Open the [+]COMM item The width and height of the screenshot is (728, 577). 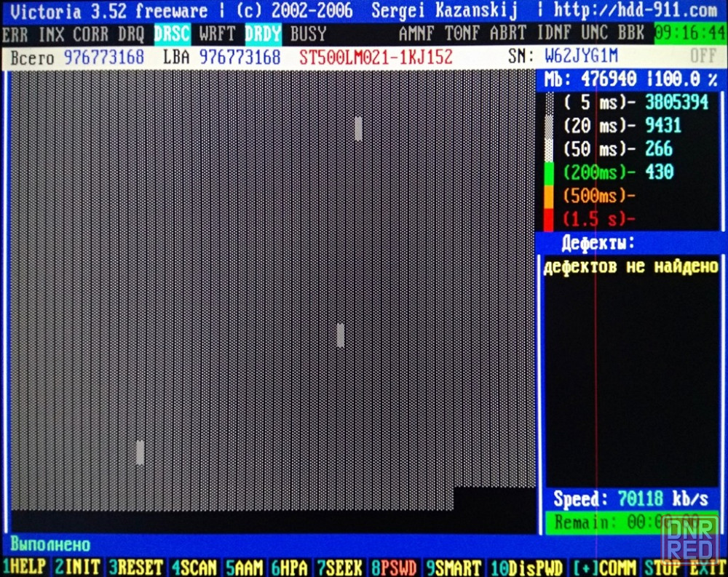[604, 567]
